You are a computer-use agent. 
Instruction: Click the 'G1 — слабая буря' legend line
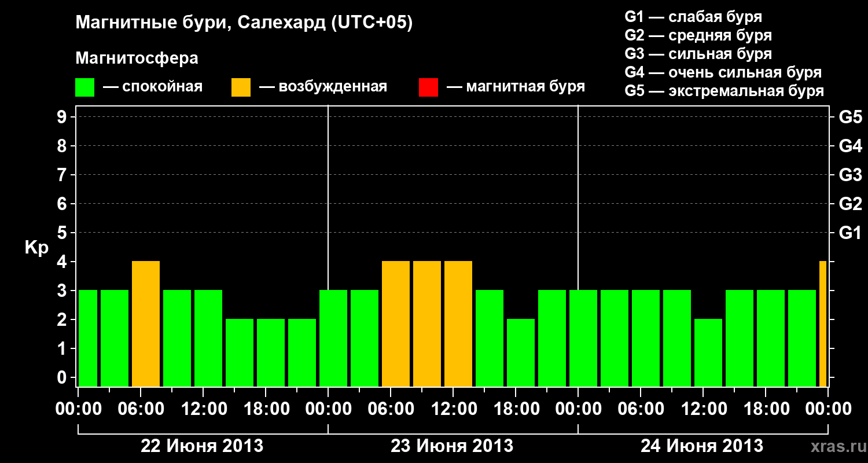pos(693,17)
